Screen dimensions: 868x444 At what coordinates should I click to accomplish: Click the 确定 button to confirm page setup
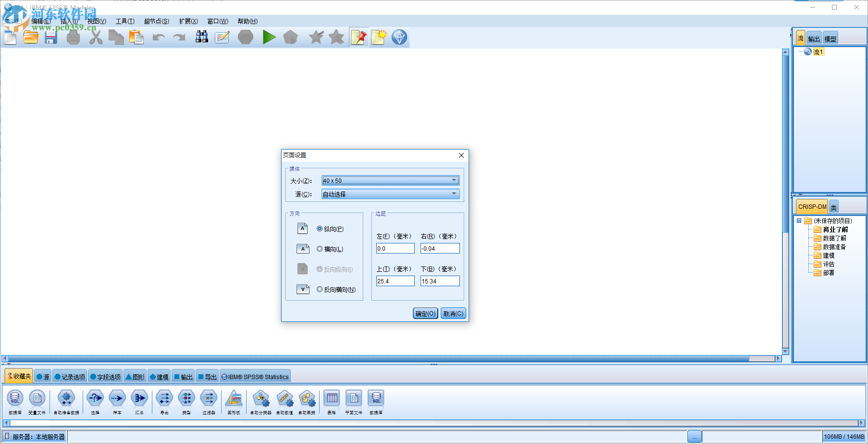click(x=424, y=313)
